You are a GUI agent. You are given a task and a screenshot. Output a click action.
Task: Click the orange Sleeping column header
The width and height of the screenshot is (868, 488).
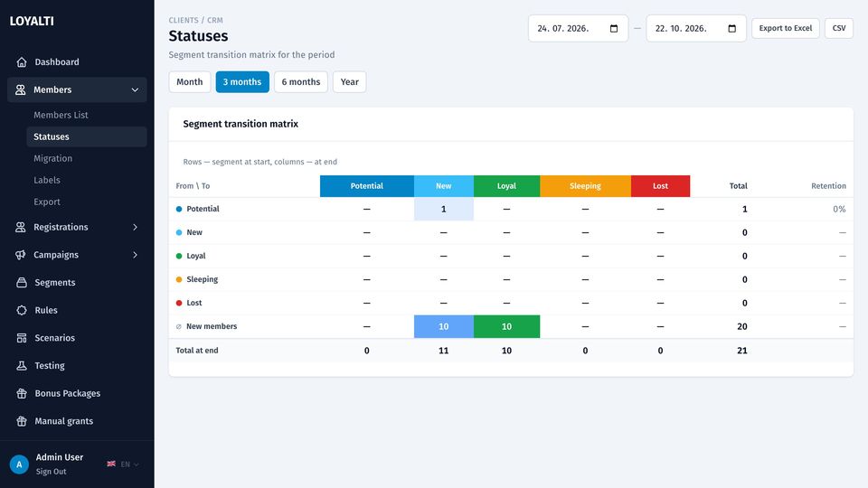585,186
